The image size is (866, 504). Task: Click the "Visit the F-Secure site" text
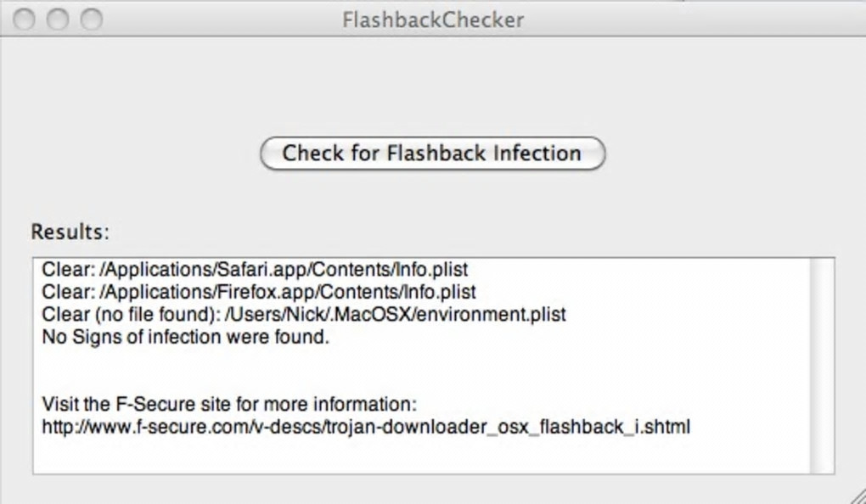point(229,404)
